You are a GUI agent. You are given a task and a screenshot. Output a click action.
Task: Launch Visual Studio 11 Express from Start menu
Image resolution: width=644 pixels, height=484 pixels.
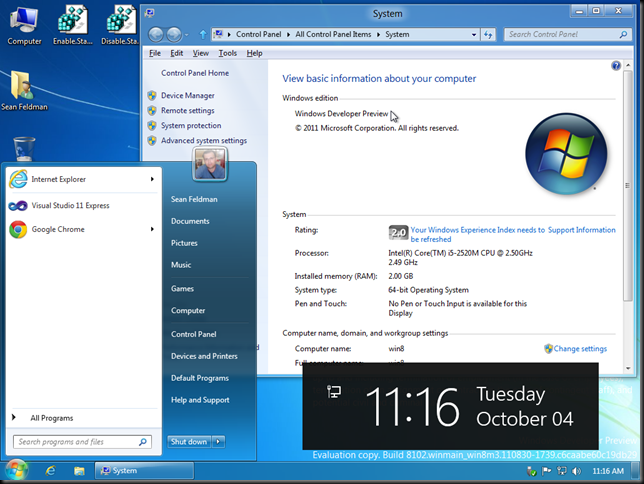click(x=82, y=205)
